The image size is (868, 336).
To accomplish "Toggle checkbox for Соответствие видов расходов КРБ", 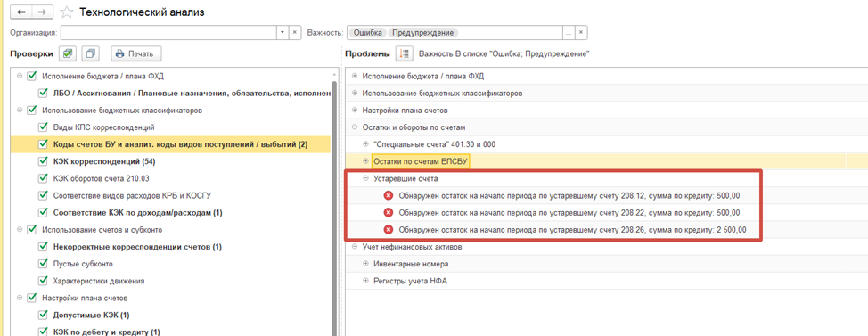I will point(44,195).
